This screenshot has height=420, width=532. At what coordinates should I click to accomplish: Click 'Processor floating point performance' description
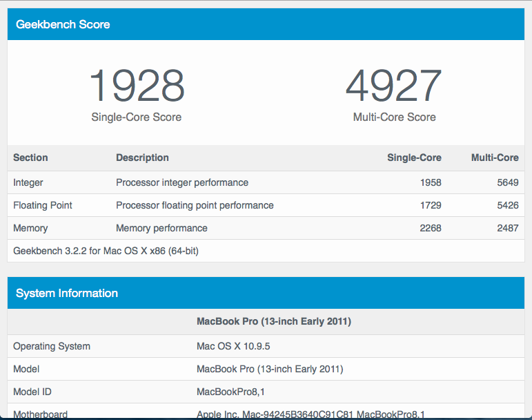coord(195,205)
